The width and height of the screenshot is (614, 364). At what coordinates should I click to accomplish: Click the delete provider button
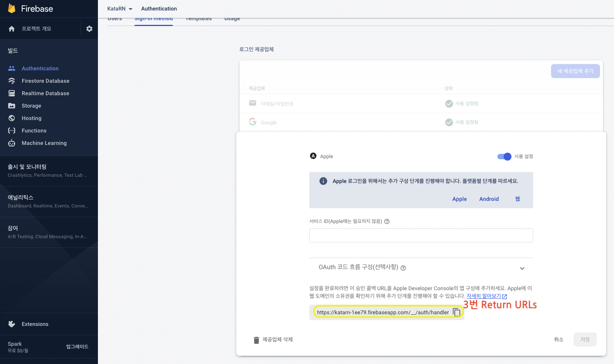click(x=273, y=340)
